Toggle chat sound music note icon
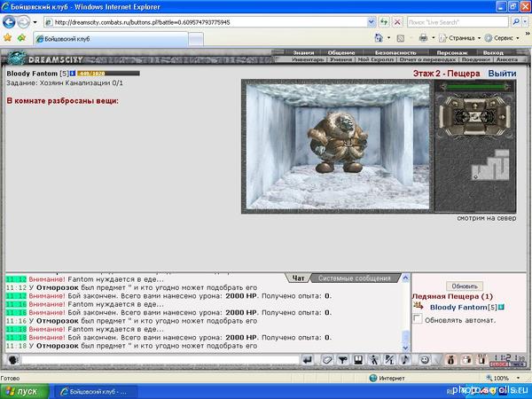The width and height of the screenshot is (532, 399). pyautogui.click(x=405, y=360)
